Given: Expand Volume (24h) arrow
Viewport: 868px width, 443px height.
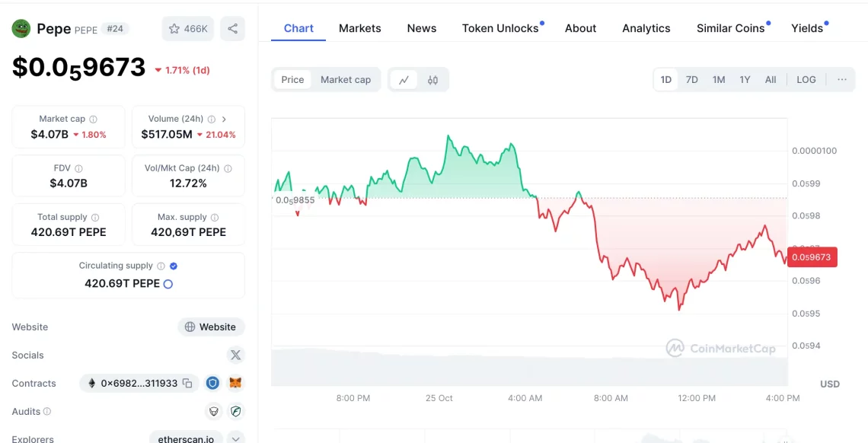Looking at the screenshot, I should pyautogui.click(x=224, y=120).
